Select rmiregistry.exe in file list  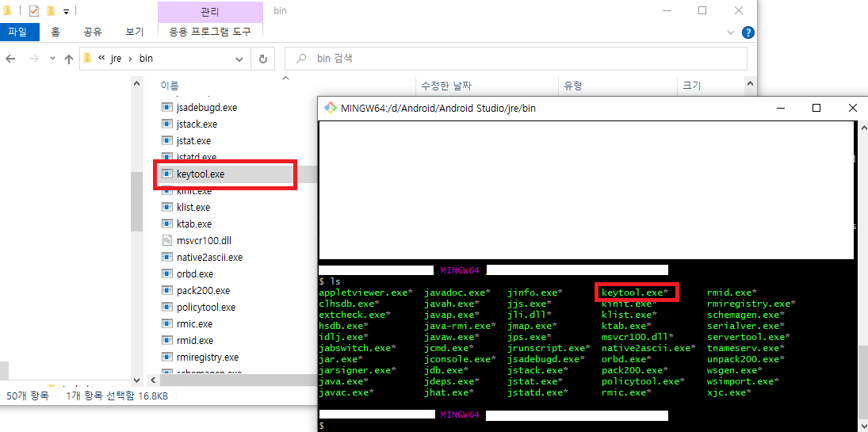coord(208,357)
